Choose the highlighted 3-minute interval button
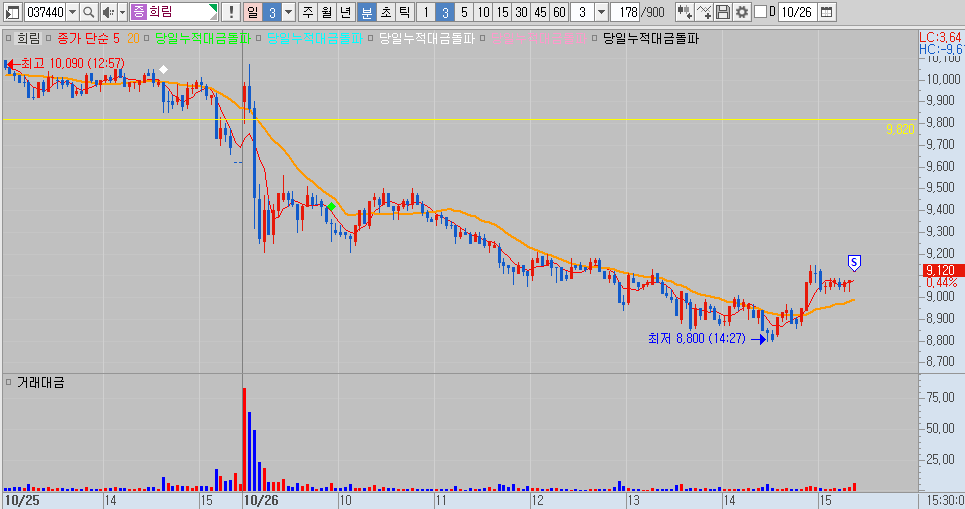 point(445,12)
